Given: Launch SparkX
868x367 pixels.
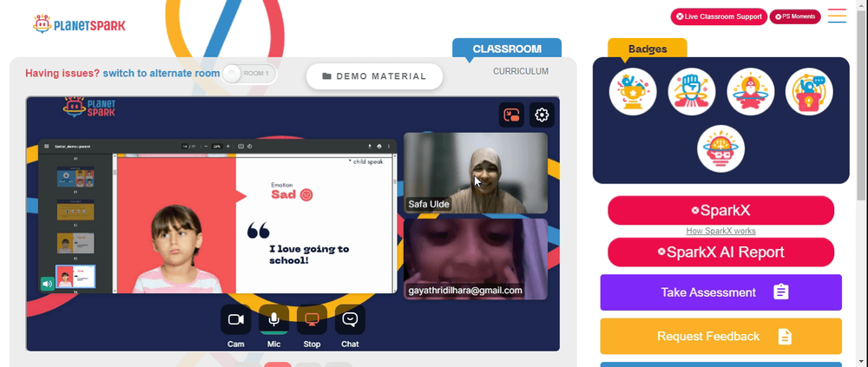Looking at the screenshot, I should tap(720, 210).
